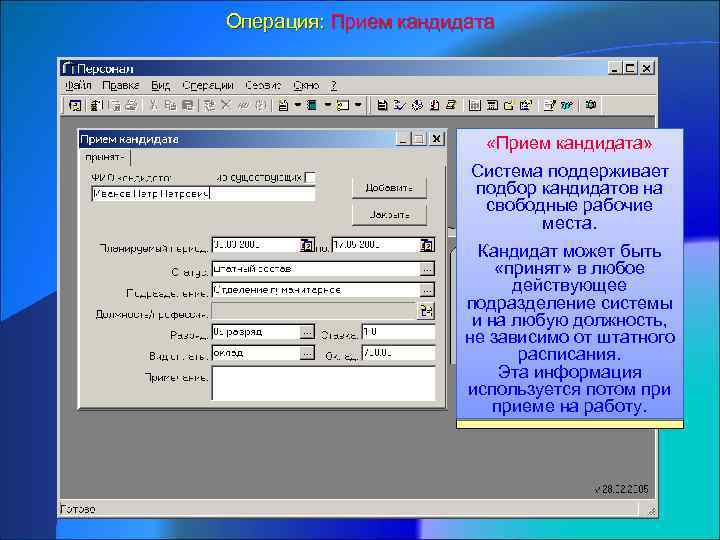Open the Окно menu
This screenshot has width=720, height=540.
coord(306,85)
